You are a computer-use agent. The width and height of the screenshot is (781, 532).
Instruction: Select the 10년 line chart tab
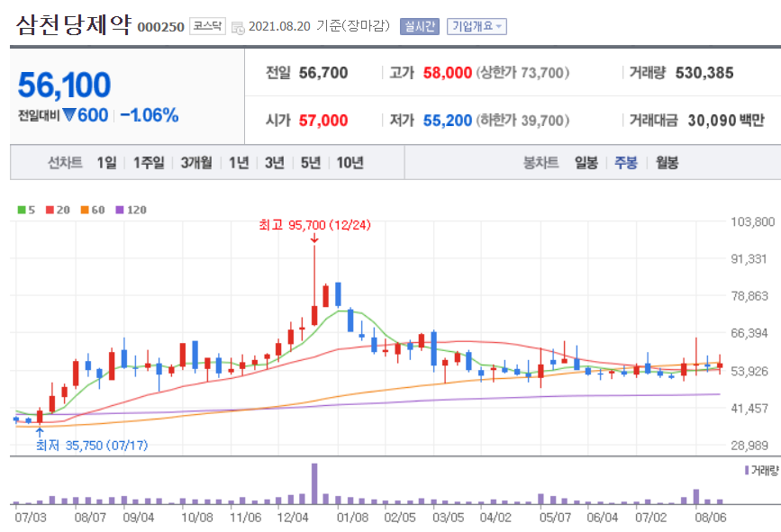(350, 162)
